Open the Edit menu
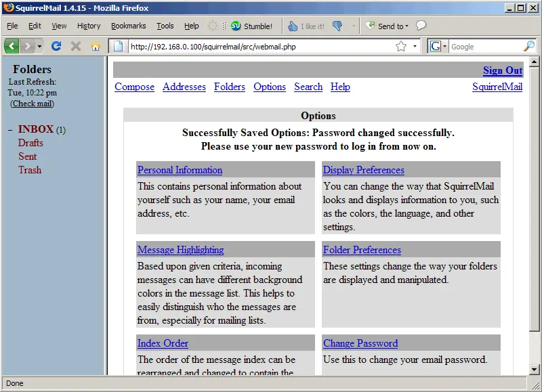 (35, 26)
